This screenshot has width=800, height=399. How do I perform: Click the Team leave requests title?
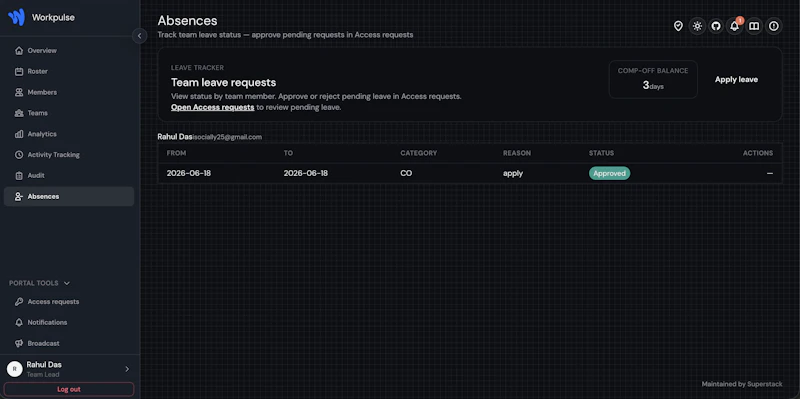pos(223,82)
